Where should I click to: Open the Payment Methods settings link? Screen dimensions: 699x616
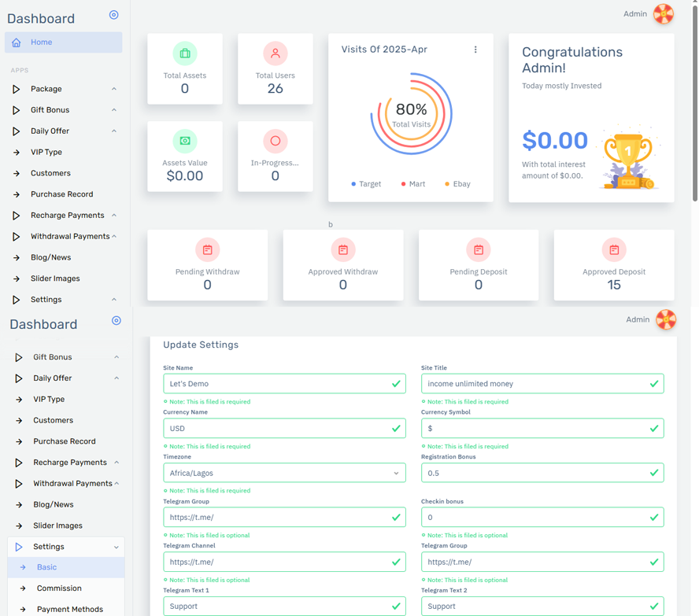tap(70, 609)
